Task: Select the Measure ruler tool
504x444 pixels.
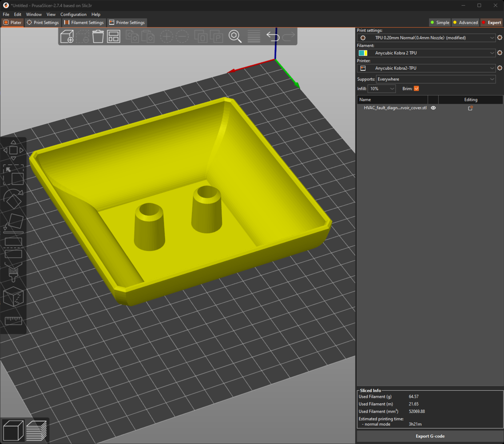Action: (x=13, y=321)
